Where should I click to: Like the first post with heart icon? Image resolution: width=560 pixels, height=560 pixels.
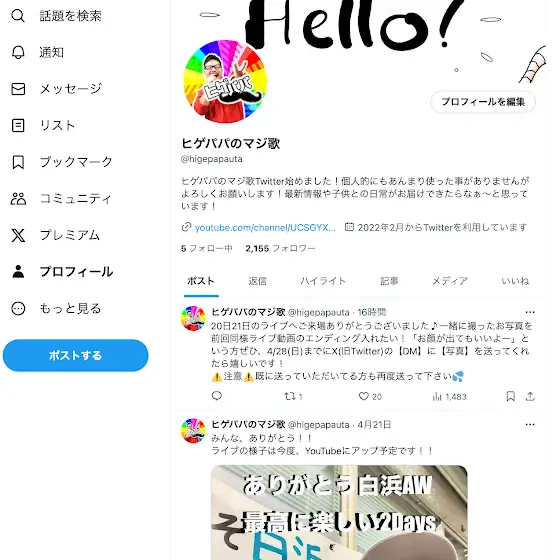(364, 396)
